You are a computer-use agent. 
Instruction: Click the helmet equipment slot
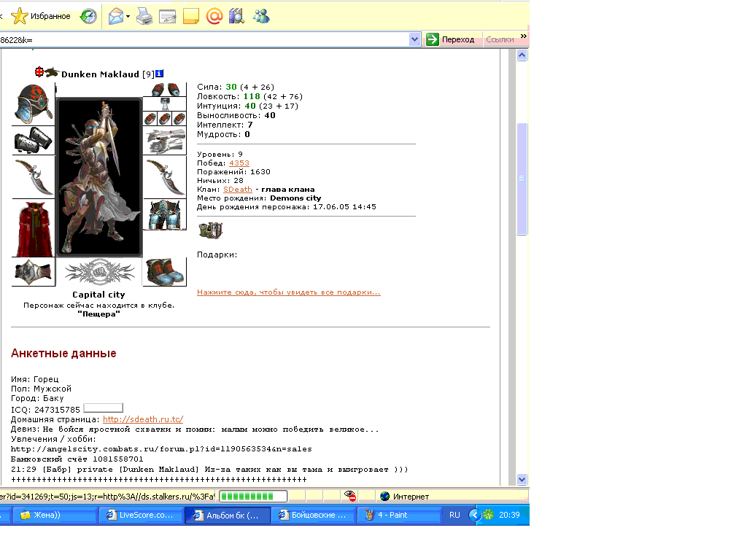34,104
